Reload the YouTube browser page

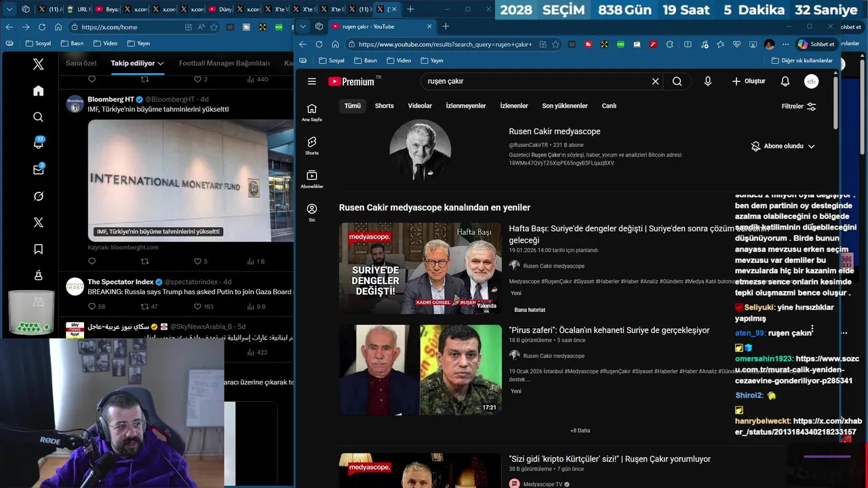pos(319,44)
